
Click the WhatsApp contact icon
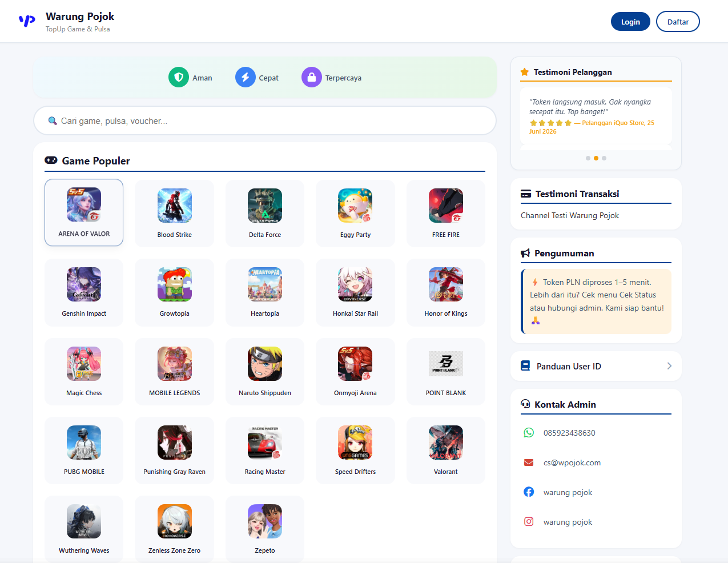tap(529, 433)
